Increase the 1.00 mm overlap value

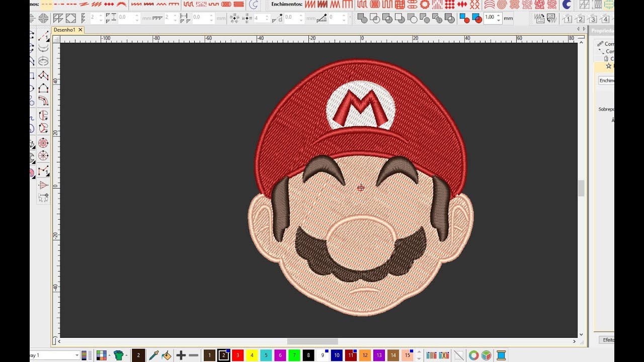click(x=499, y=16)
